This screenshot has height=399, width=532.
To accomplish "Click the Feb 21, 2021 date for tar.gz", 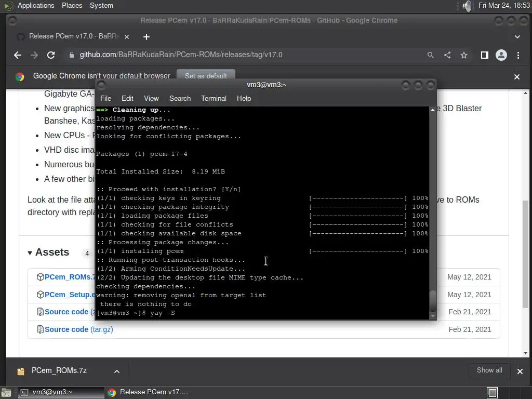I will pos(470,329).
